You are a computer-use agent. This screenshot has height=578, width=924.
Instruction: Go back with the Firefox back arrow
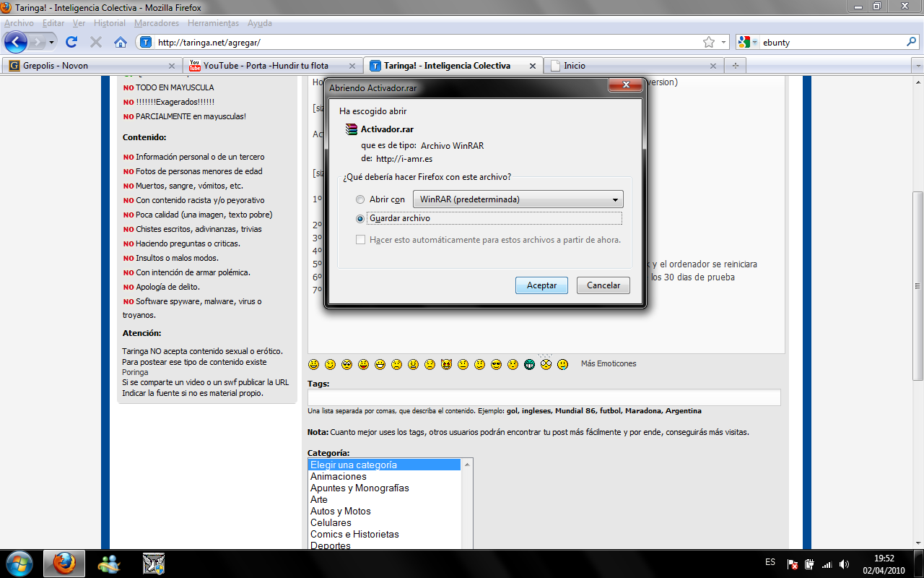(x=16, y=42)
